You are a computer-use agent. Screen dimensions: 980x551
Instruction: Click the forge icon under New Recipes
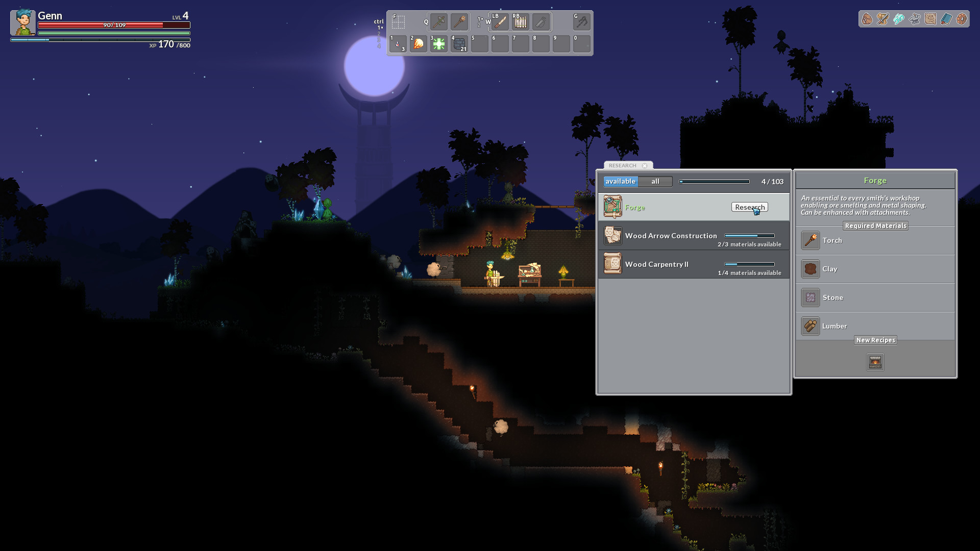coord(875,362)
